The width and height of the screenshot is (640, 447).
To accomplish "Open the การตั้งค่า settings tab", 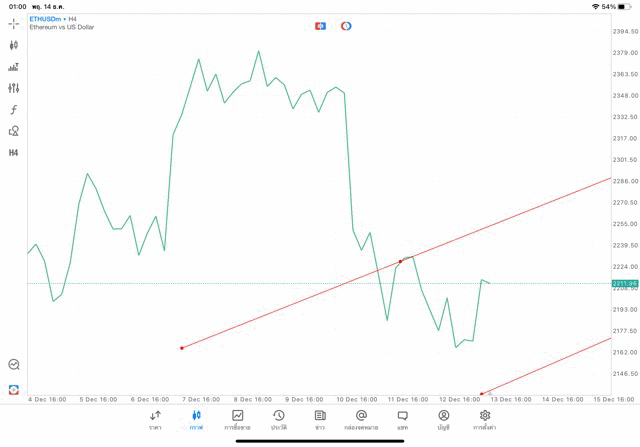I will pos(485,419).
